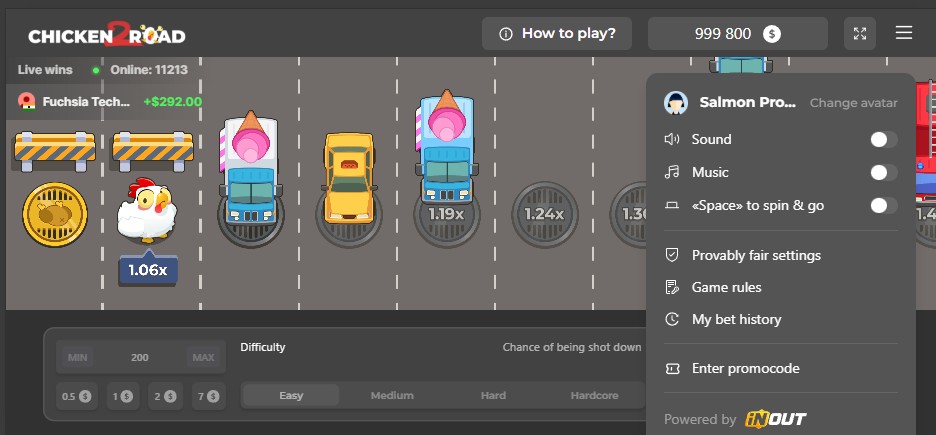936x435 pixels.
Task: Select Enter promocode option
Action: tap(745, 368)
